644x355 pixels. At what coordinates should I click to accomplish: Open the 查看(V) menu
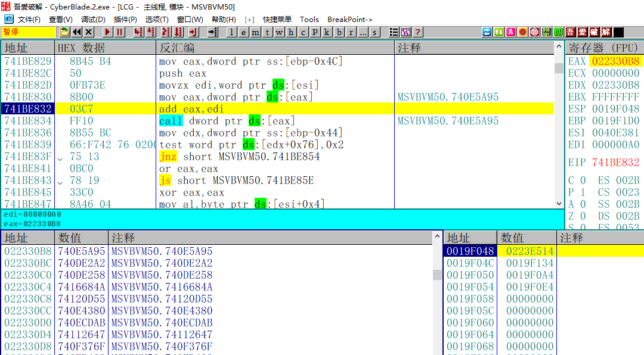(x=60, y=19)
